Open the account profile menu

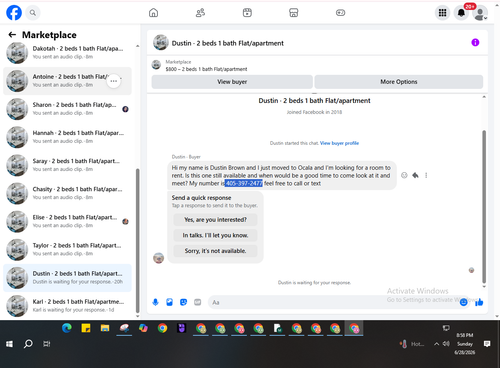click(x=480, y=13)
